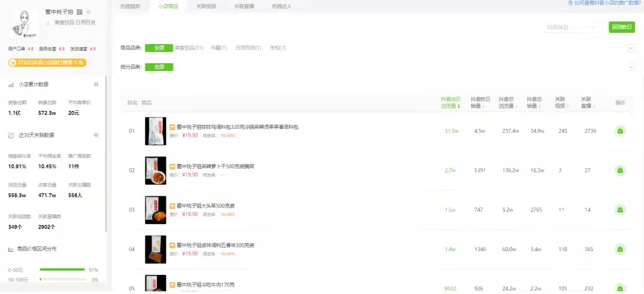Click the category tag icon before 美食饮品 日用百货
The width and height of the screenshot is (644, 294).
coord(49,23)
